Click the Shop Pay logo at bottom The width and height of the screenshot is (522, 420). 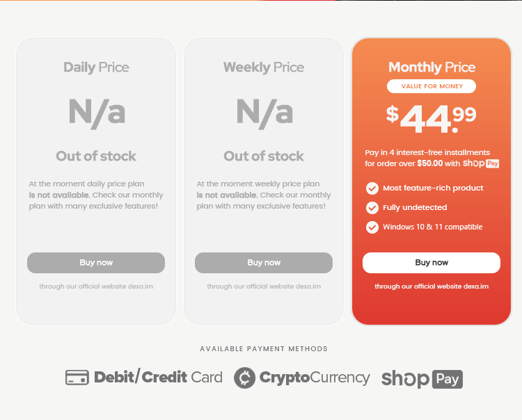[x=422, y=379]
